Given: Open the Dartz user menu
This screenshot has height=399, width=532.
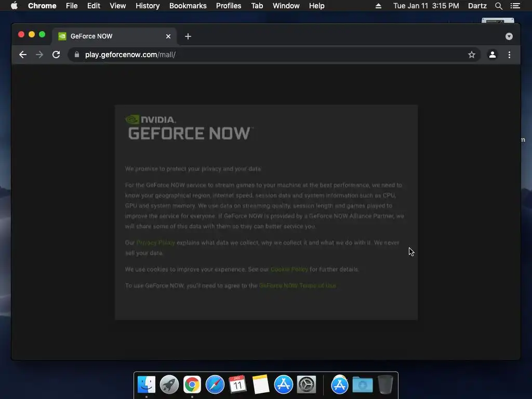Looking at the screenshot, I should (x=477, y=6).
